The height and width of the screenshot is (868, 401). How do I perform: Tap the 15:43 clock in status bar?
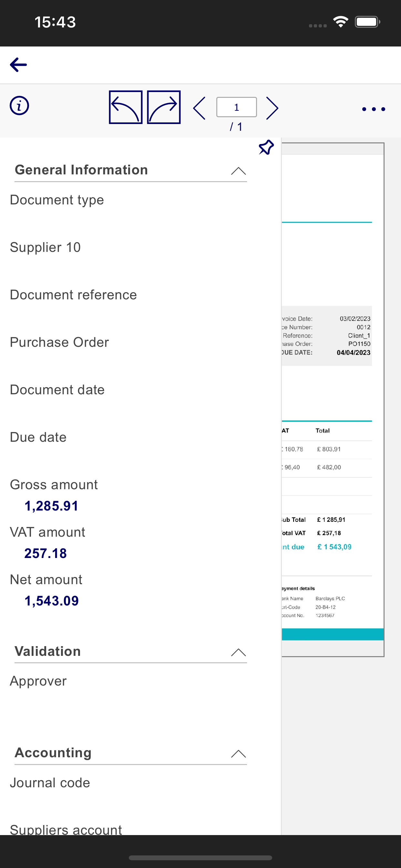[x=55, y=22]
